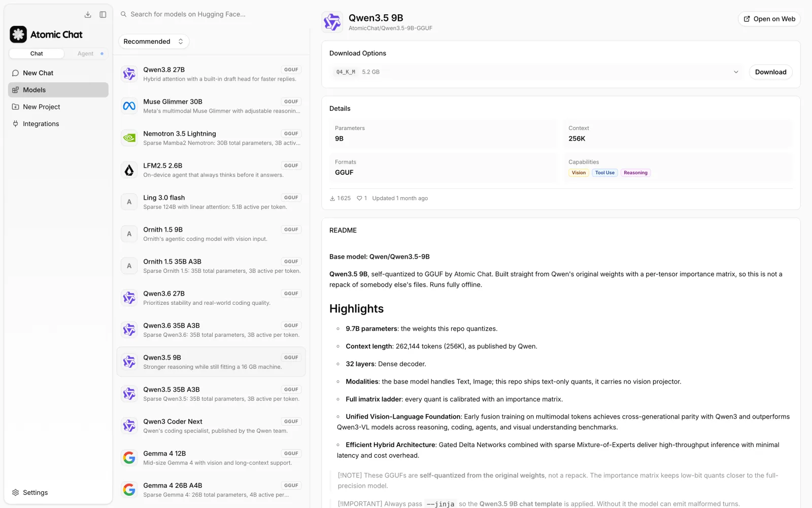Click the Download button
812x508 pixels.
(x=770, y=72)
